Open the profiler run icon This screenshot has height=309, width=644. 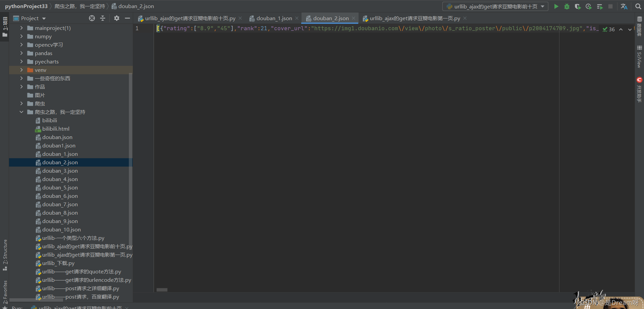(589, 6)
